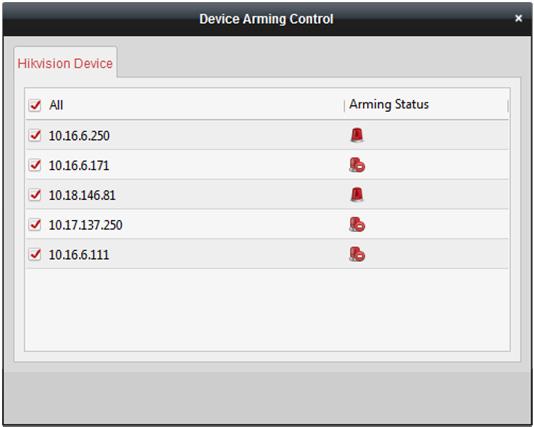
Task: Select the 10.17.137.250 device row text
Action: coord(85,225)
